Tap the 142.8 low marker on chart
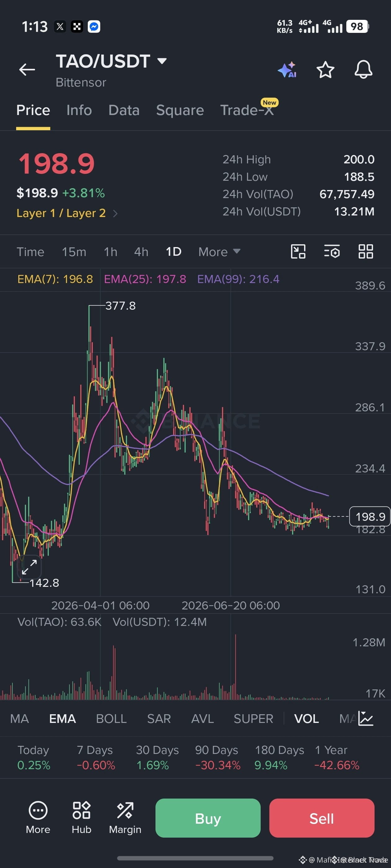391x868 pixels. tap(44, 582)
